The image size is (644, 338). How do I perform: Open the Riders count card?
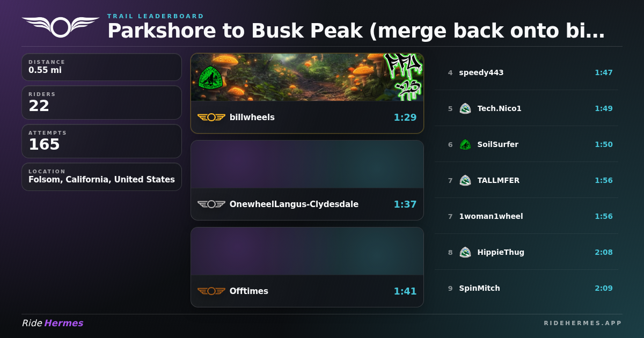[x=101, y=102]
